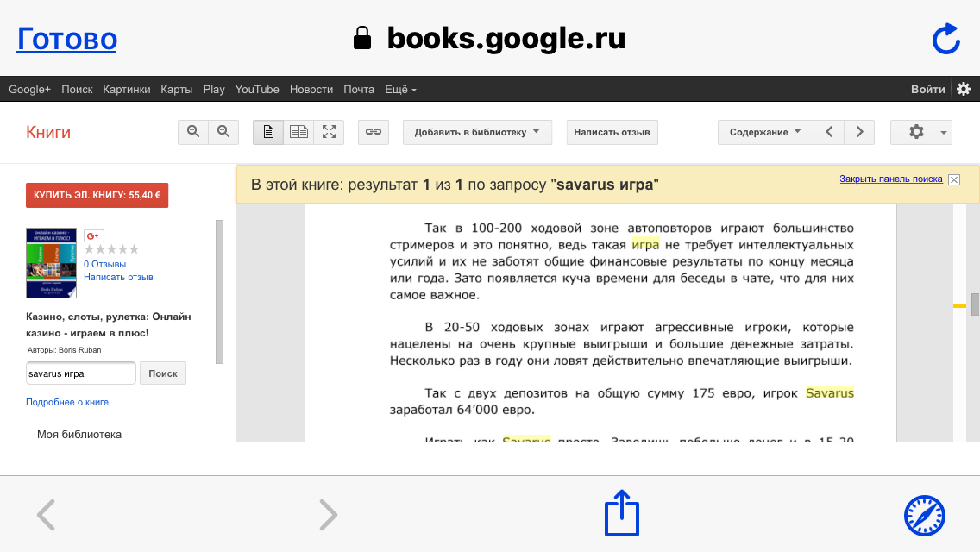Go to previous page arrow

(829, 132)
